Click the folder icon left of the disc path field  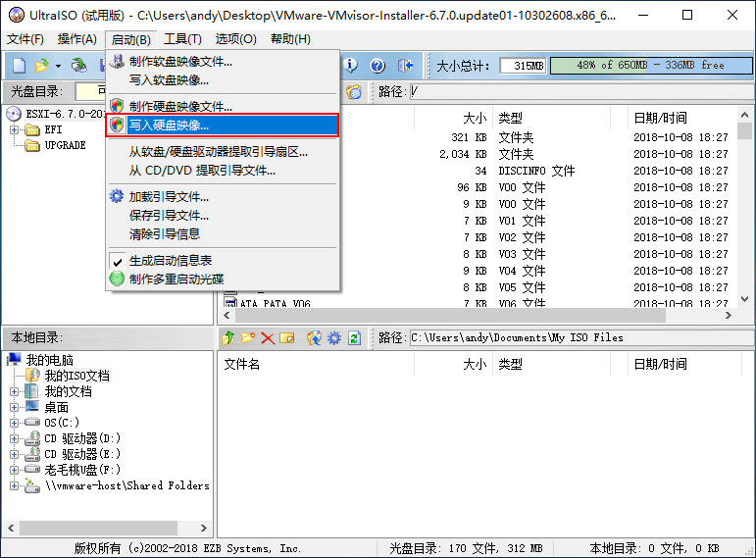(353, 91)
